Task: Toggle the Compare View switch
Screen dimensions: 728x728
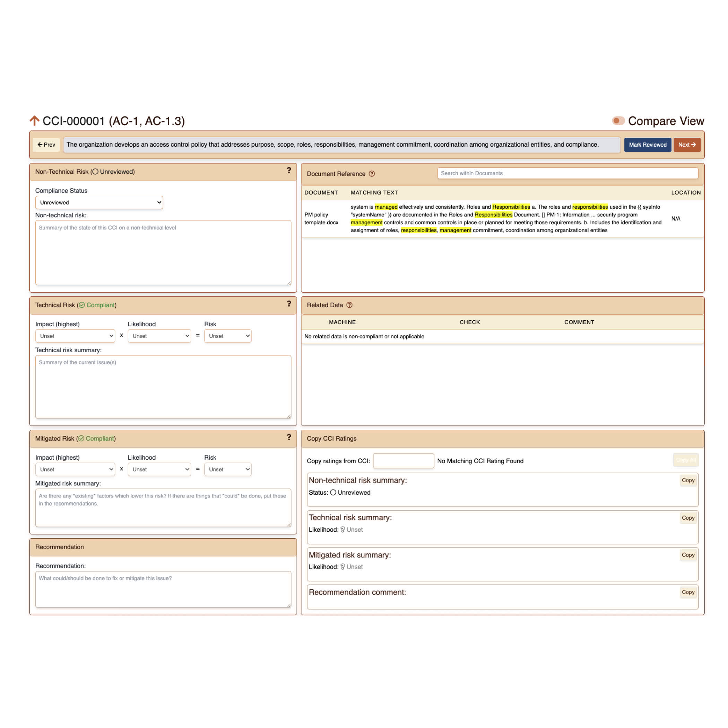Action: point(618,121)
